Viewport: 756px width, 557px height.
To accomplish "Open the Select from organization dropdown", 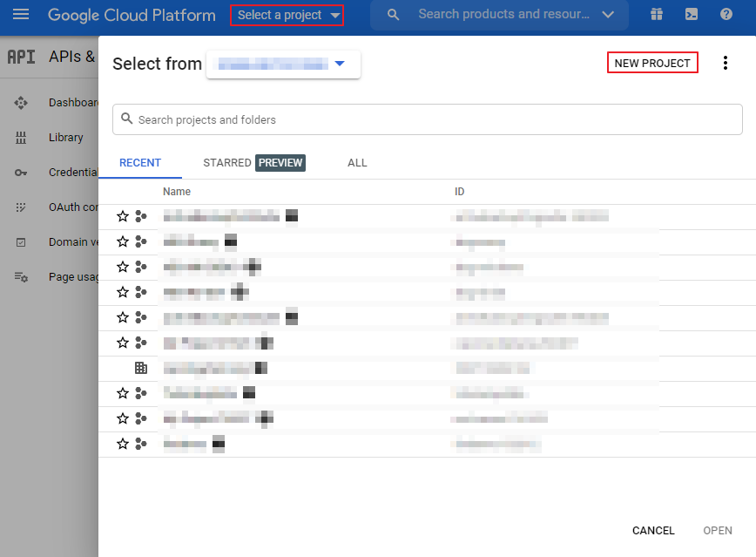I will point(284,65).
